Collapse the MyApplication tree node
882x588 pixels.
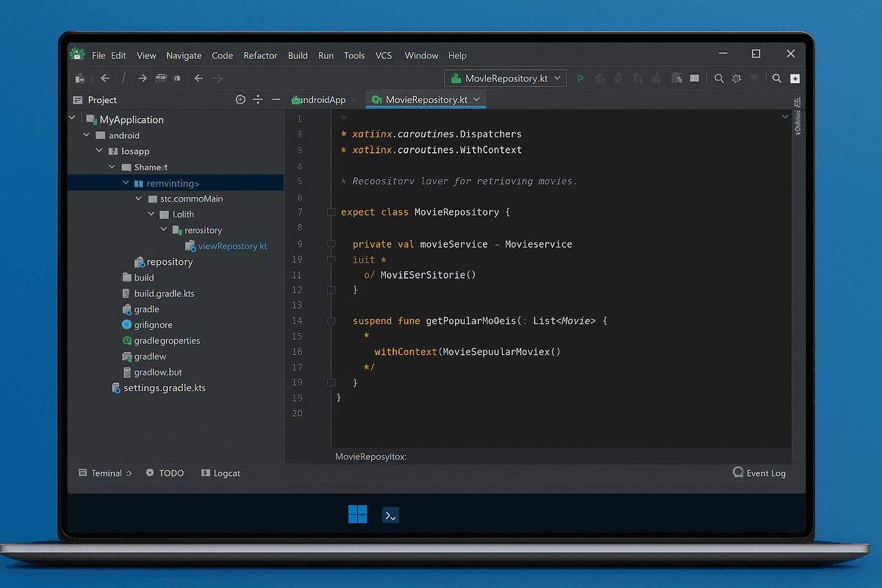click(x=72, y=119)
